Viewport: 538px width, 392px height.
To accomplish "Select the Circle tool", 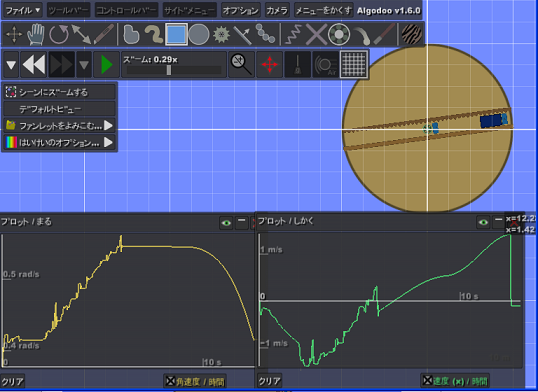I will coord(199,34).
